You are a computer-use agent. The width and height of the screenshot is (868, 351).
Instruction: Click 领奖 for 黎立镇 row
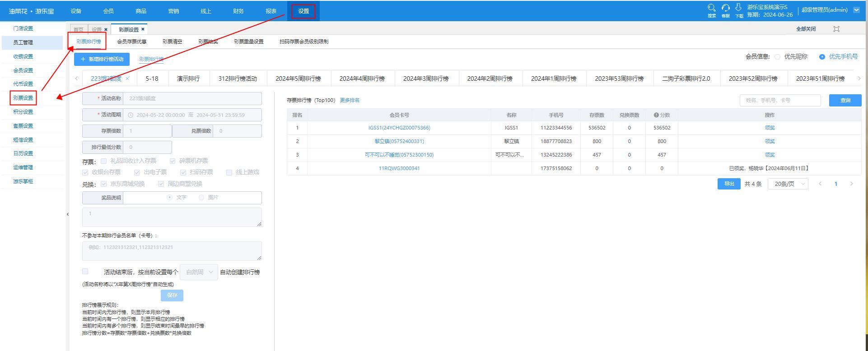(x=770, y=141)
